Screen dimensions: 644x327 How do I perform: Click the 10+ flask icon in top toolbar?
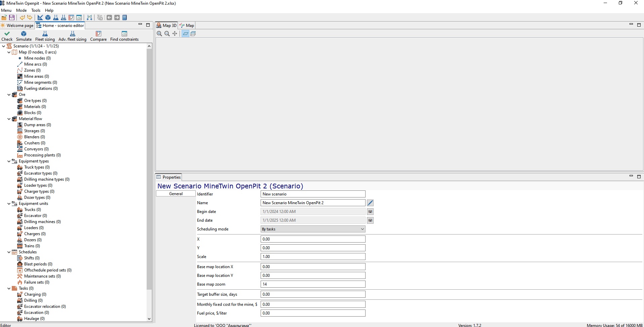(64, 17)
